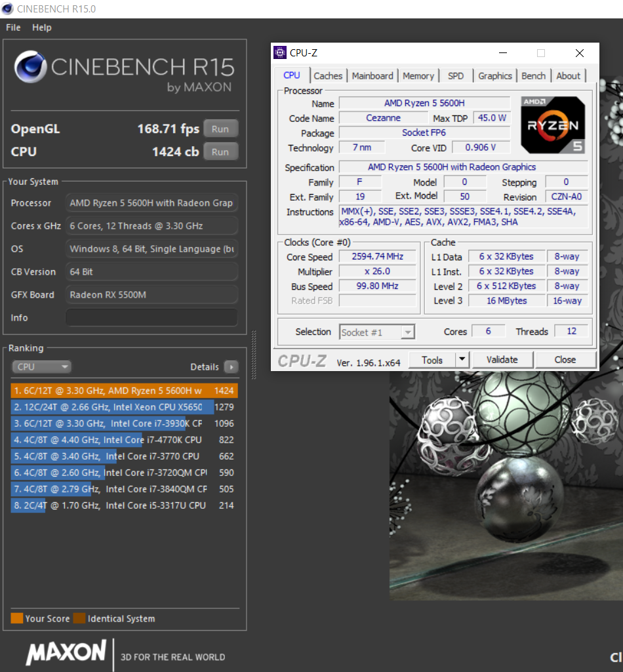Click the Close button in CPU-Z
Screen dimensions: 623x672
click(565, 360)
